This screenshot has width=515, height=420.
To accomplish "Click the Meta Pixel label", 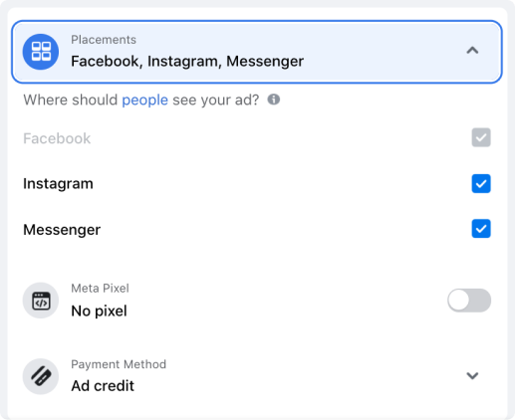I will tap(100, 288).
